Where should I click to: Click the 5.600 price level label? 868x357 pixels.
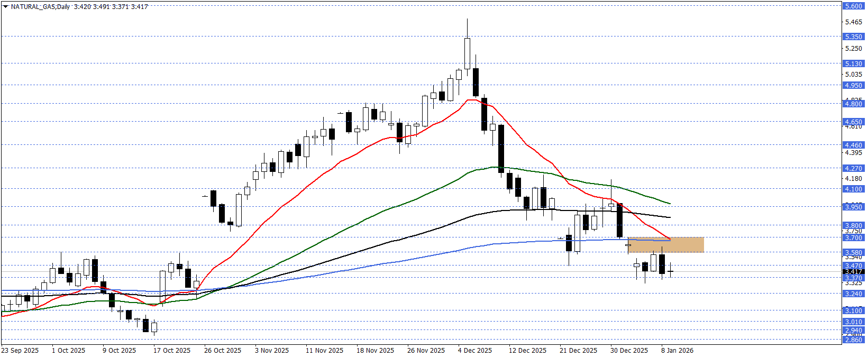coord(853,6)
